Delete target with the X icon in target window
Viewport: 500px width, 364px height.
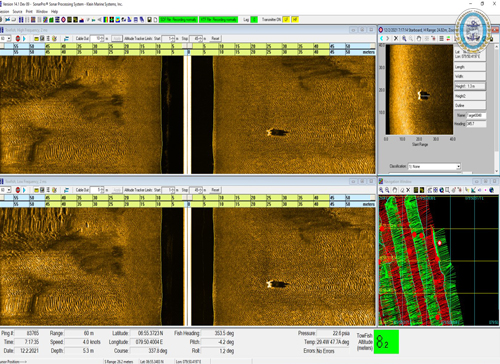point(396,39)
